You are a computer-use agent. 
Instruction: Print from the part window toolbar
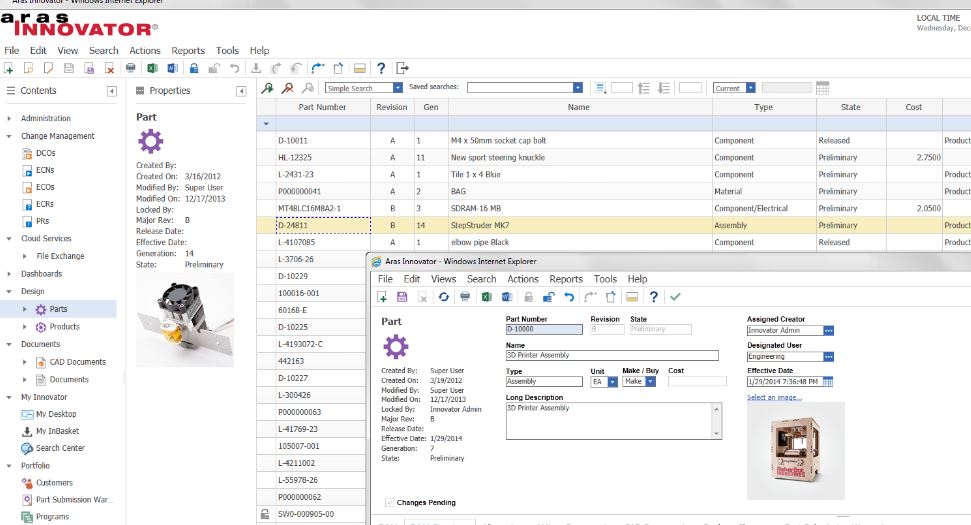[x=465, y=297]
